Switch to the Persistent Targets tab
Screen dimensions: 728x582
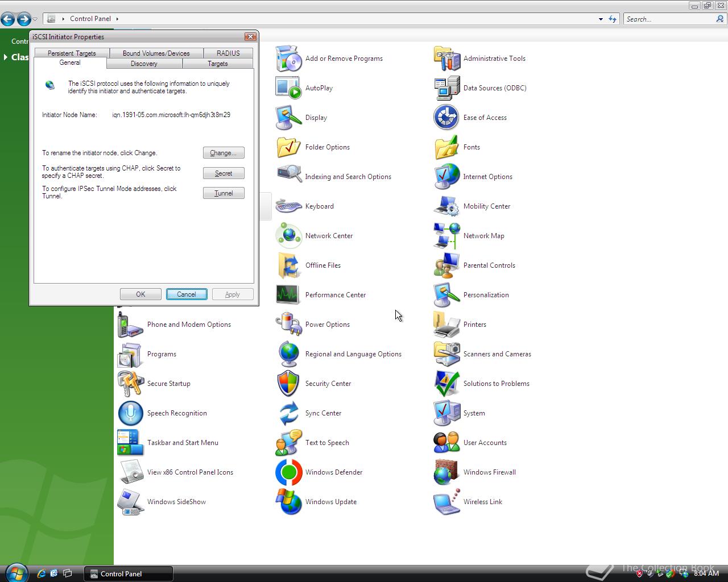(x=72, y=53)
